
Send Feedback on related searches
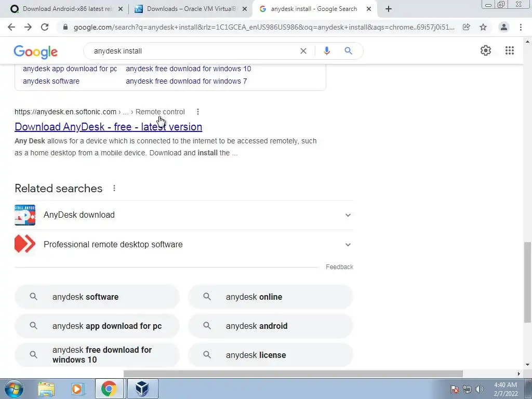coord(339,267)
